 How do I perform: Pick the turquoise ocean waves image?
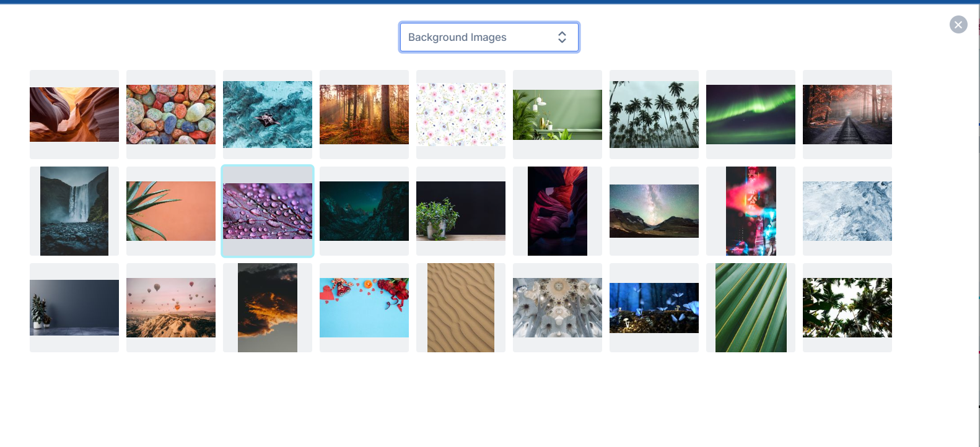[x=268, y=115]
